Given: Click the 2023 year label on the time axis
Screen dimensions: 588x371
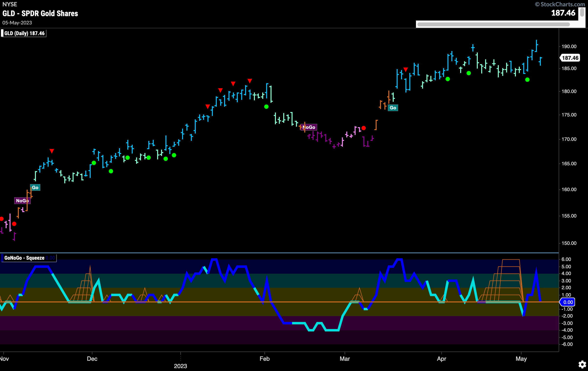Looking at the screenshot, I should click(x=180, y=366).
